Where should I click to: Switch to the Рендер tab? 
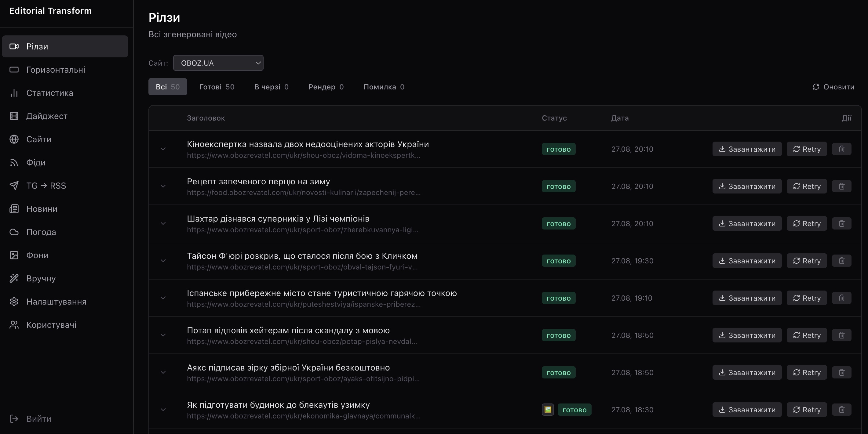(x=326, y=87)
